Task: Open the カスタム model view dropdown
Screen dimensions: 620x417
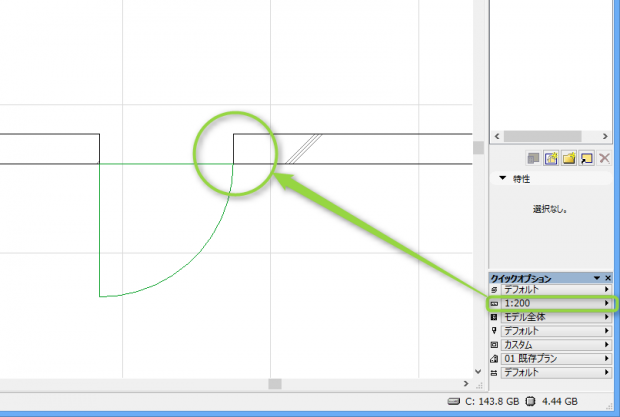Action: [x=556, y=345]
